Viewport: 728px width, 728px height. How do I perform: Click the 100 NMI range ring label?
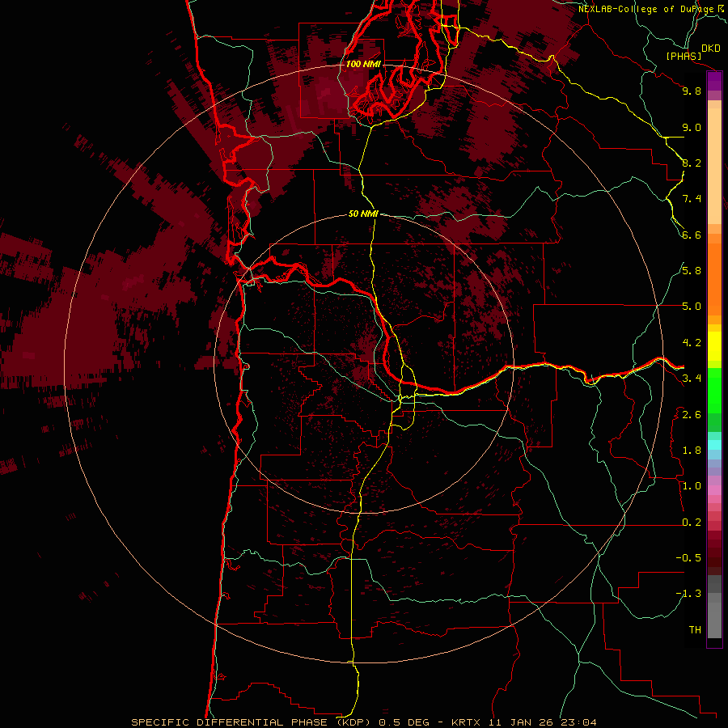coord(363,64)
